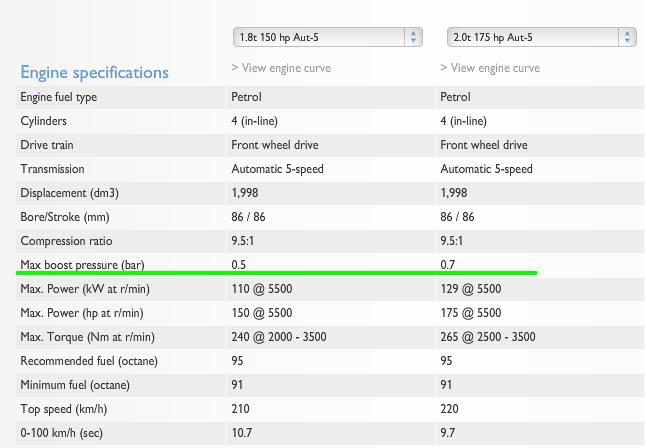Select the Recommended fuel (octane) label

(89, 361)
